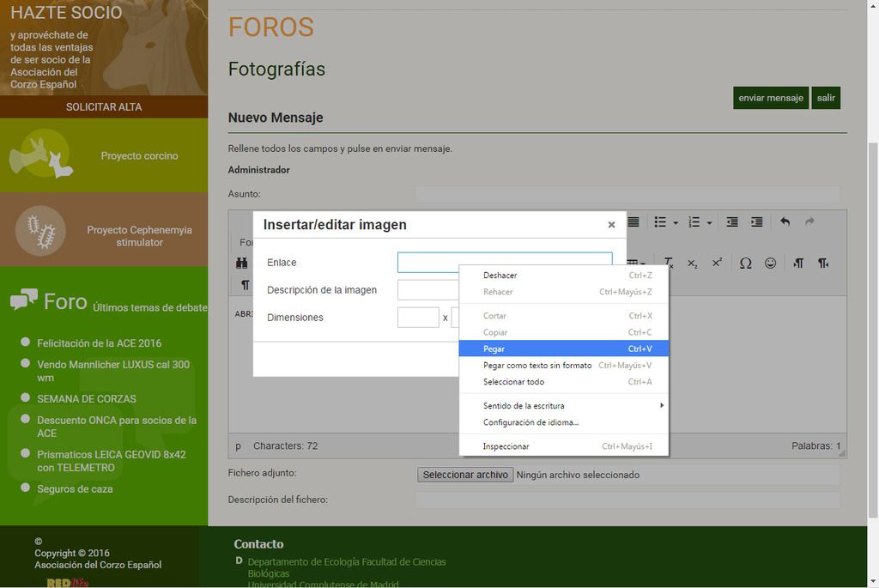Click the indent increase icon
Image resolution: width=879 pixels, height=588 pixels.
[x=756, y=222]
